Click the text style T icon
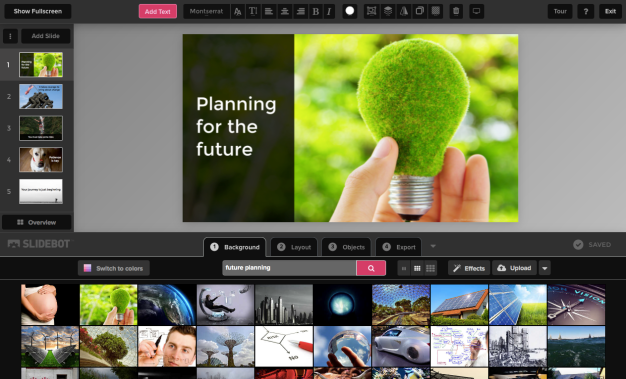The width and height of the screenshot is (626, 379). [253, 12]
